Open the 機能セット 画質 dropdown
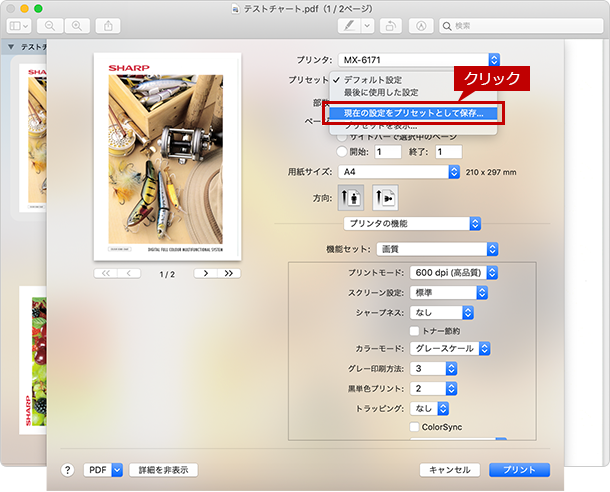This screenshot has height=492, width=610. click(x=437, y=249)
